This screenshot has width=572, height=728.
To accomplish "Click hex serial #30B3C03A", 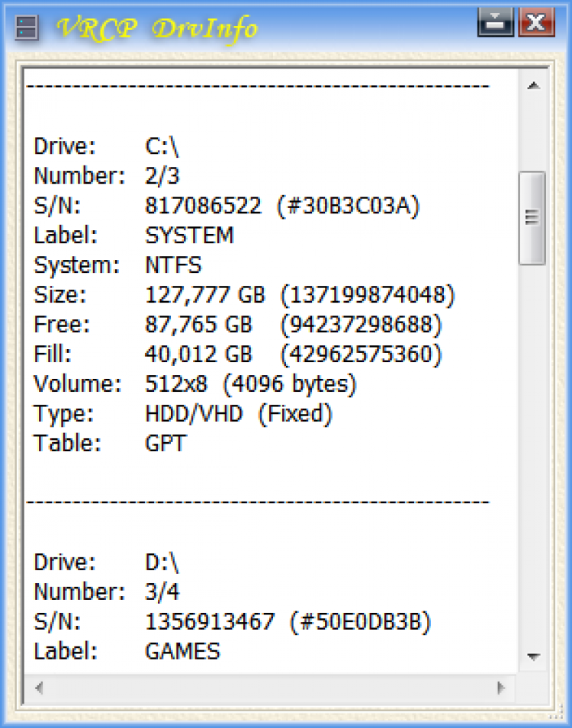I will (349, 206).
